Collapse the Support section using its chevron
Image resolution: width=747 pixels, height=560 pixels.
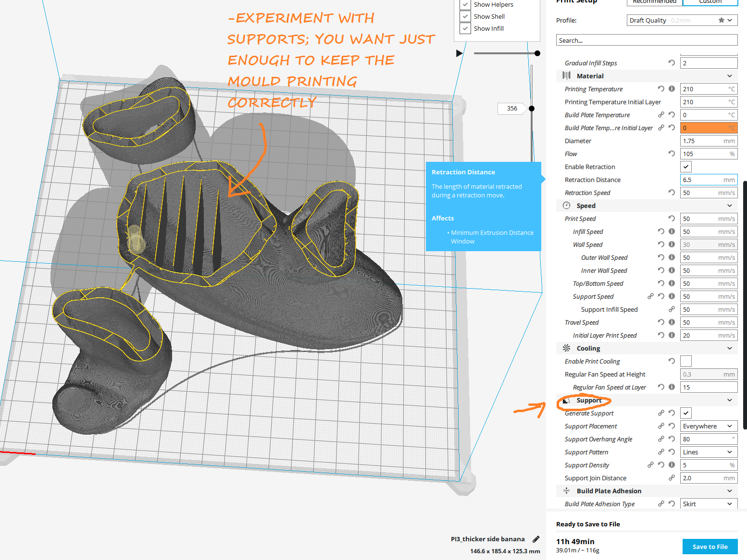[730, 400]
